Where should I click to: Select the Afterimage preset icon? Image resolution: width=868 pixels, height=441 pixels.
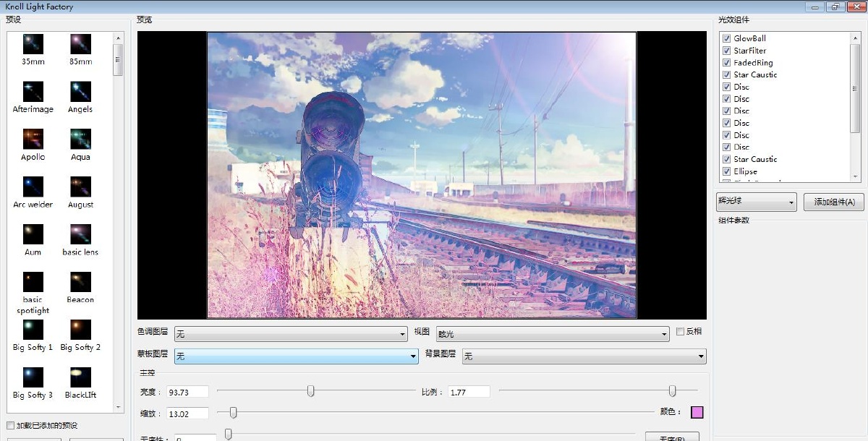point(33,91)
